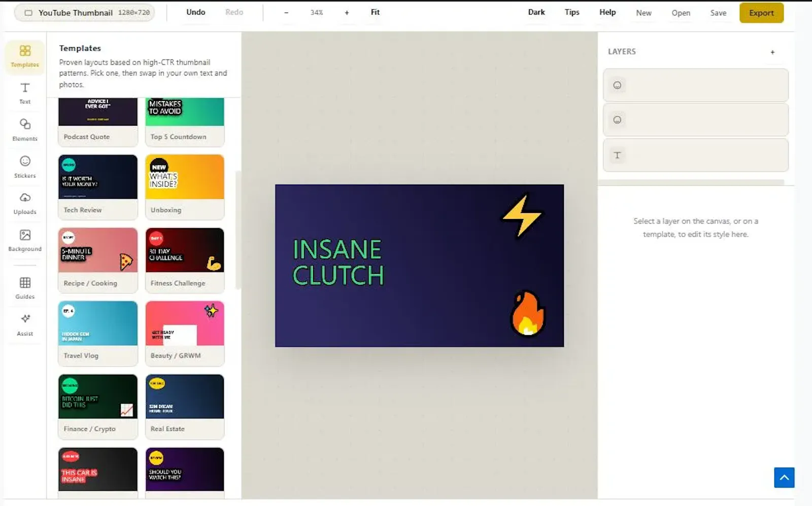Choose the Fitness Challenge template
This screenshot has height=506, width=812.
(185, 260)
